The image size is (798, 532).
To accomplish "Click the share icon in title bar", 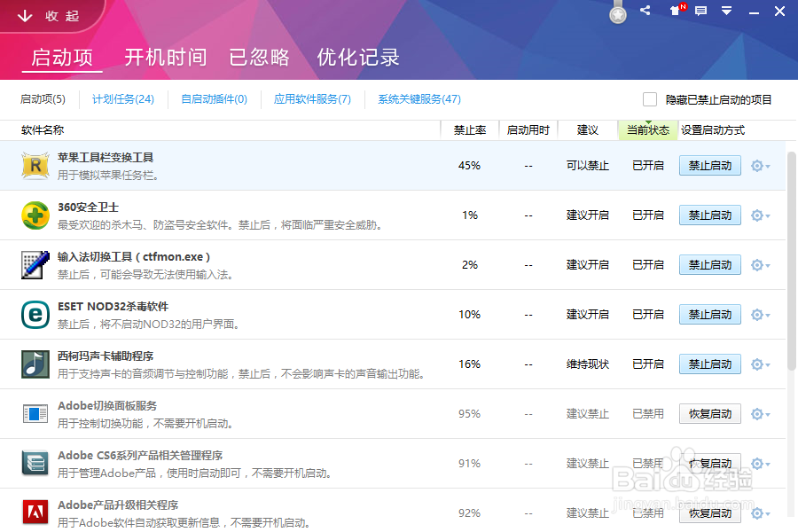I will click(x=645, y=12).
